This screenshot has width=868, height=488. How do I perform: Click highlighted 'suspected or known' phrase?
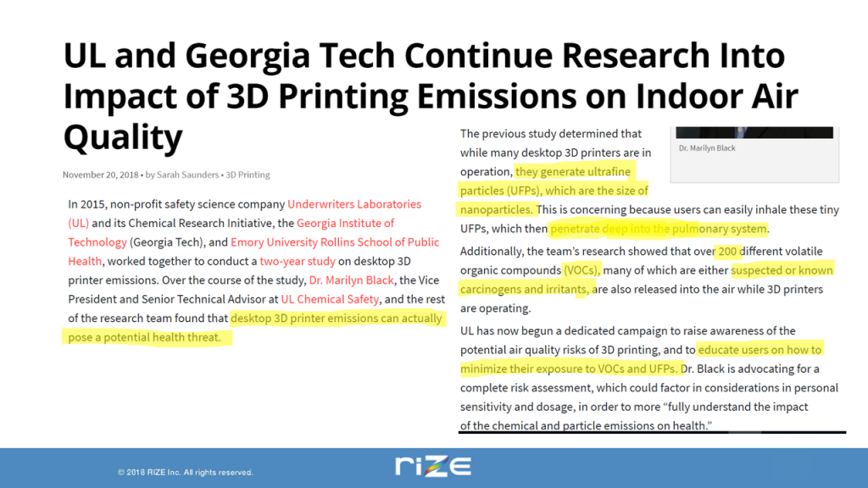point(782,270)
